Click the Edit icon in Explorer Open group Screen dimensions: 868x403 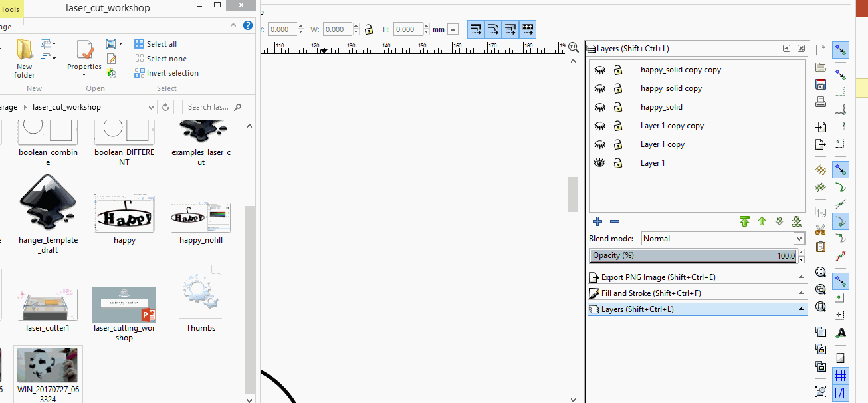point(112,59)
